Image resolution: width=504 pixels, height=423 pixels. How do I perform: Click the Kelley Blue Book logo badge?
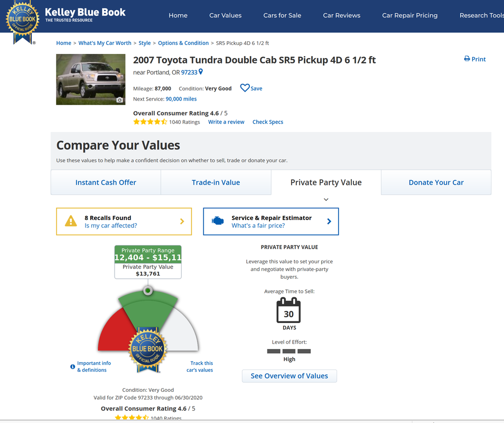[x=22, y=22]
